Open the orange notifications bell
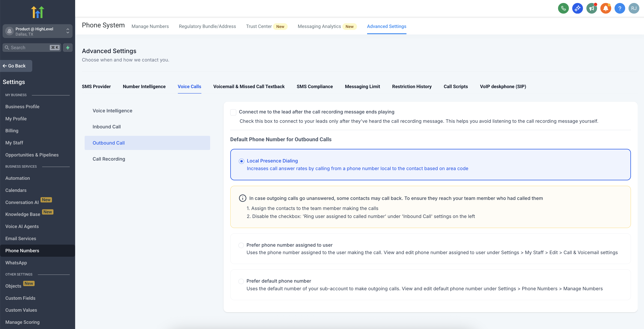Screen dimensions: 644x329 [x=606, y=9]
